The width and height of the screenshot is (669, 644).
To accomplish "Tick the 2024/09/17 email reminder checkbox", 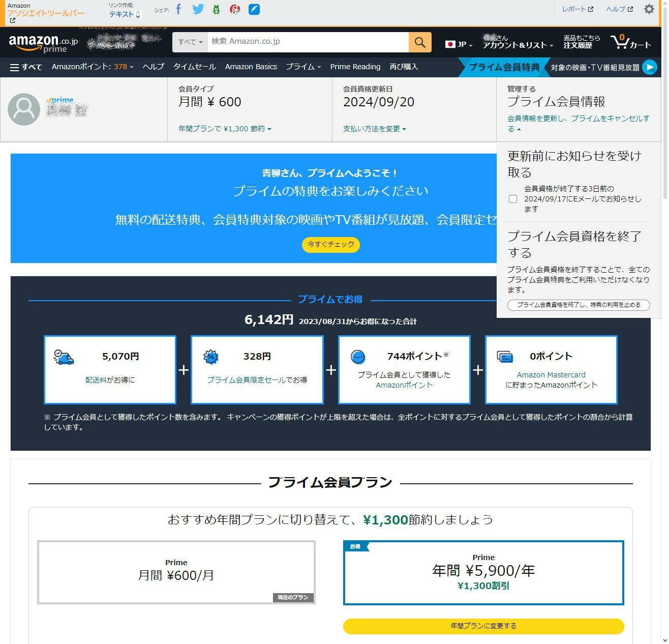I will (513, 199).
